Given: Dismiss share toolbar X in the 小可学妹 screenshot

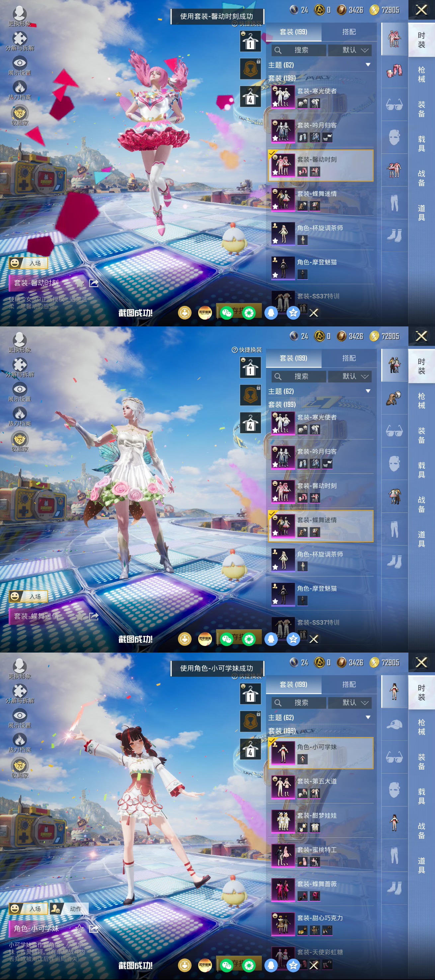Looking at the screenshot, I should click(x=314, y=965).
